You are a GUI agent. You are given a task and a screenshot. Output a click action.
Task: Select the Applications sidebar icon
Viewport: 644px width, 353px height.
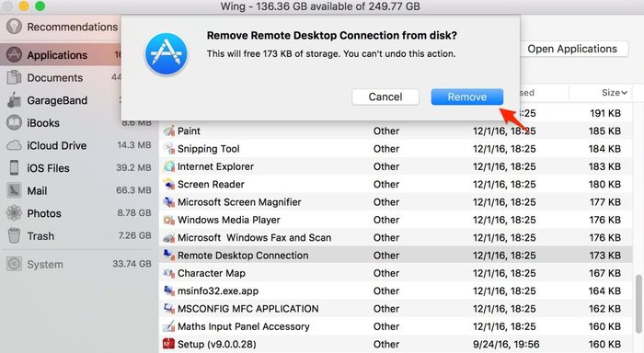[14, 54]
